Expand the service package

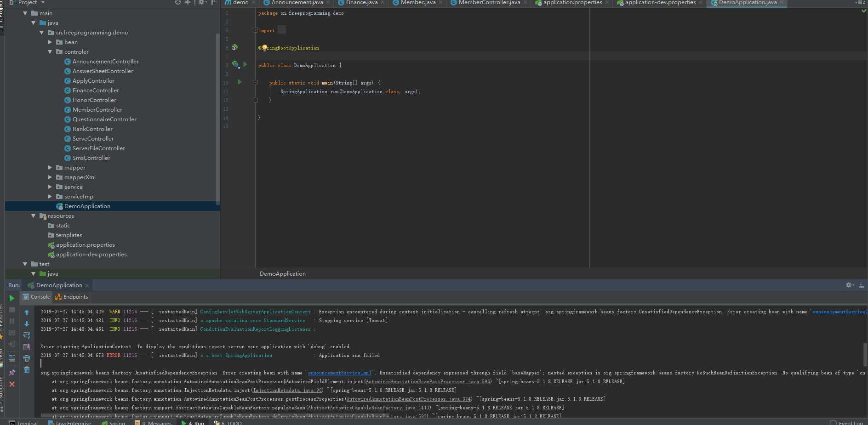click(x=50, y=187)
